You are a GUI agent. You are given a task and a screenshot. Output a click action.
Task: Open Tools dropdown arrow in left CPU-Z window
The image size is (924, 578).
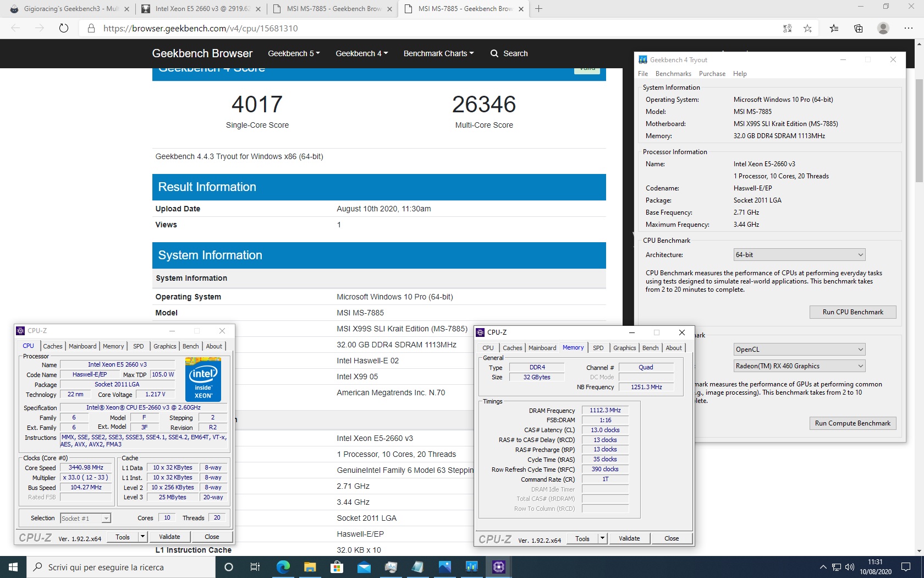(142, 537)
